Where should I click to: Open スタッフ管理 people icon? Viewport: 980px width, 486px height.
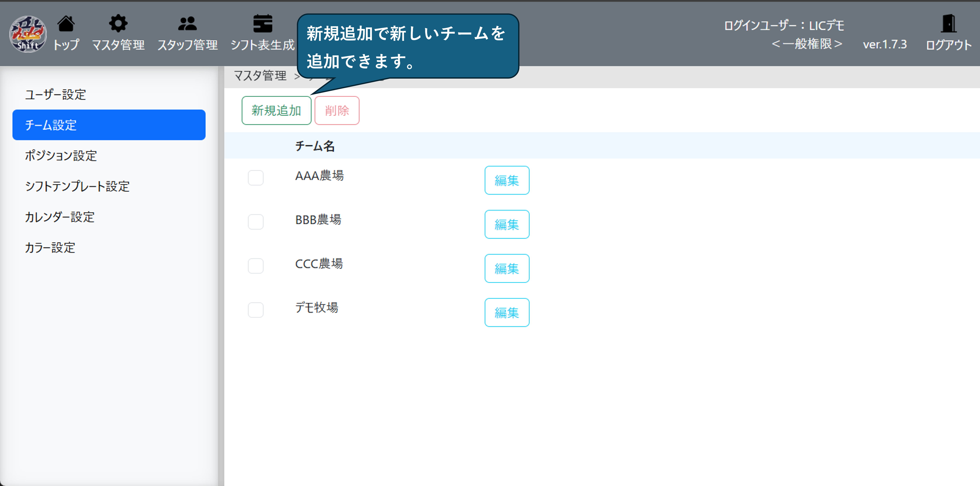[x=187, y=24]
